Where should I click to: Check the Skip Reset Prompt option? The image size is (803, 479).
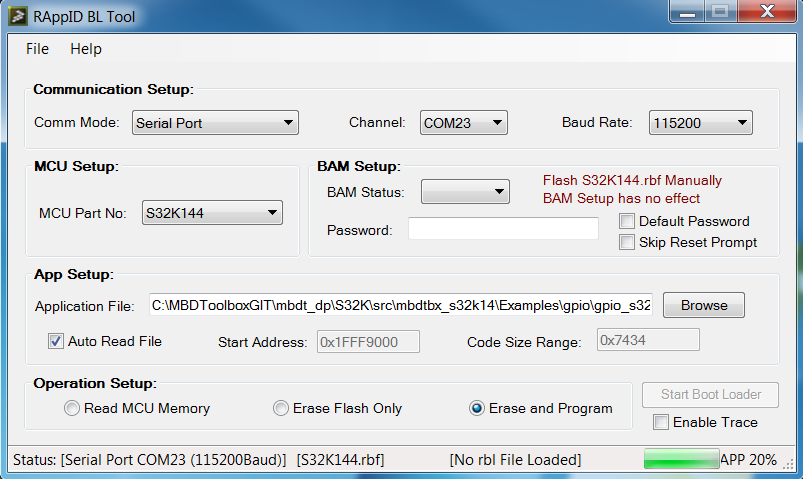[627, 242]
